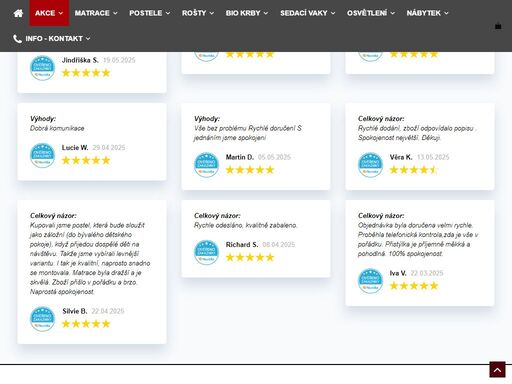Click the star rating under Martin D.
This screenshot has height=384, width=512.
pyautogui.click(x=250, y=170)
